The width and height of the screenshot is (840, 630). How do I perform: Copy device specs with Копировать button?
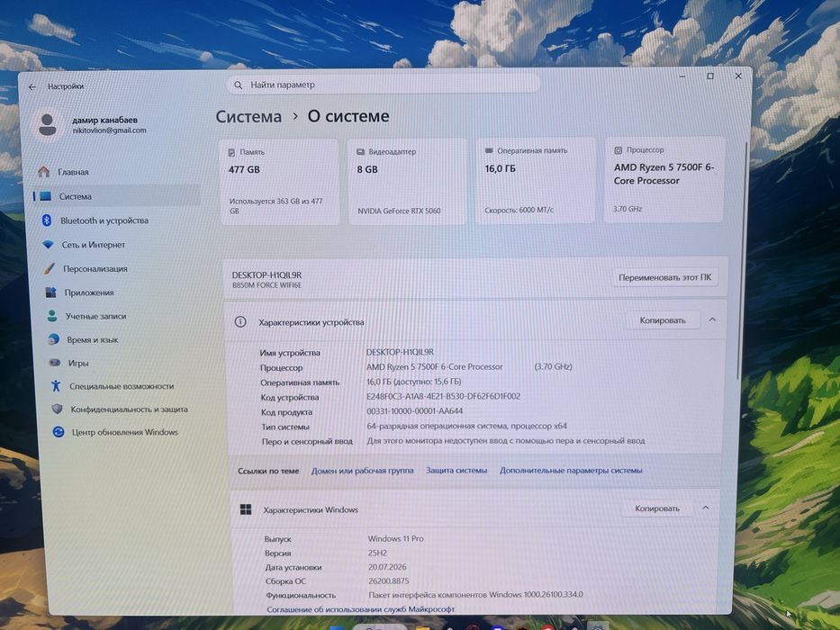pos(663,319)
